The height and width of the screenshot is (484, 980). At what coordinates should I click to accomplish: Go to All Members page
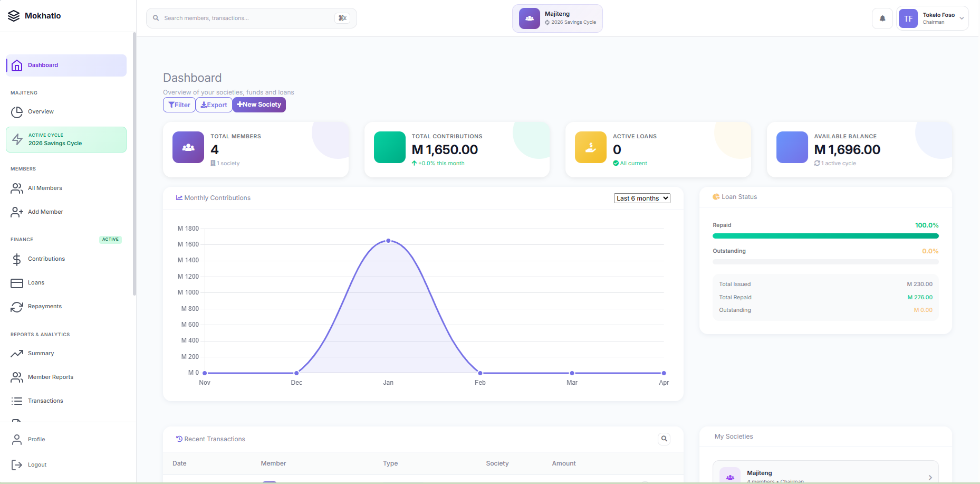45,188
